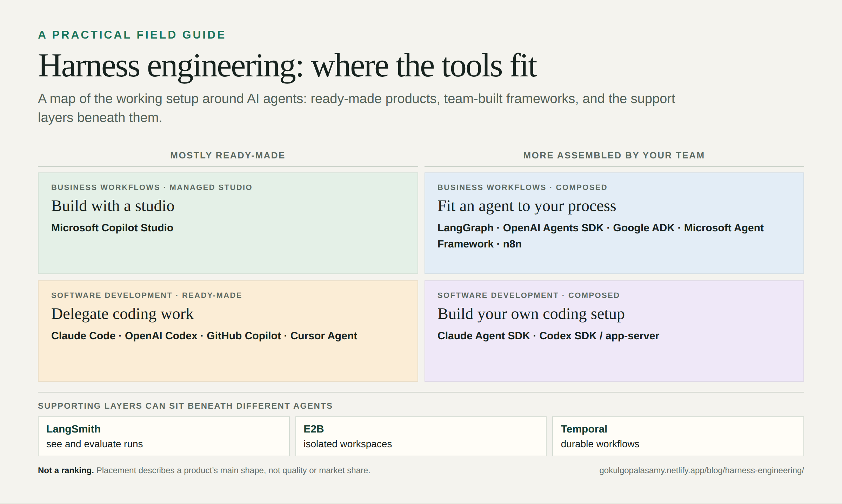This screenshot has width=842, height=504.
Task: Click the 'Delegate coding work' card title
Action: 122,314
